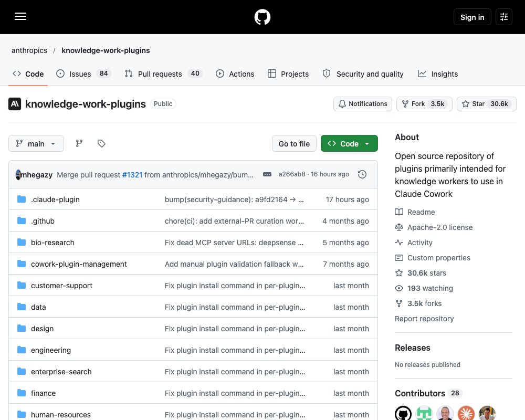Open mhegazy user avatar
The width and height of the screenshot is (525, 420).
click(18, 174)
